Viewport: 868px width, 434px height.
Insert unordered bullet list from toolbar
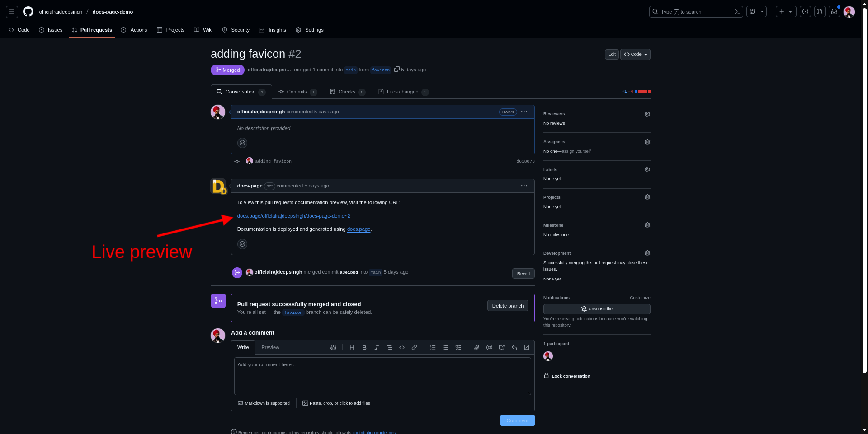[x=445, y=347]
